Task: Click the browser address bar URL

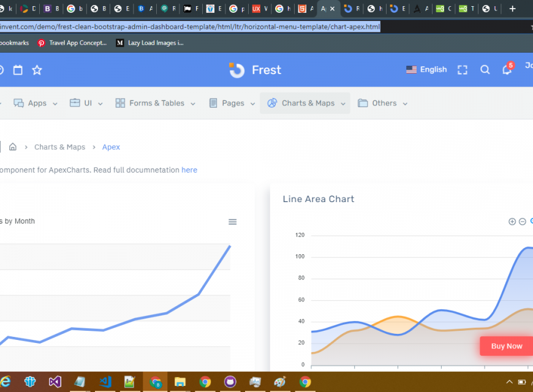Action: (190, 27)
